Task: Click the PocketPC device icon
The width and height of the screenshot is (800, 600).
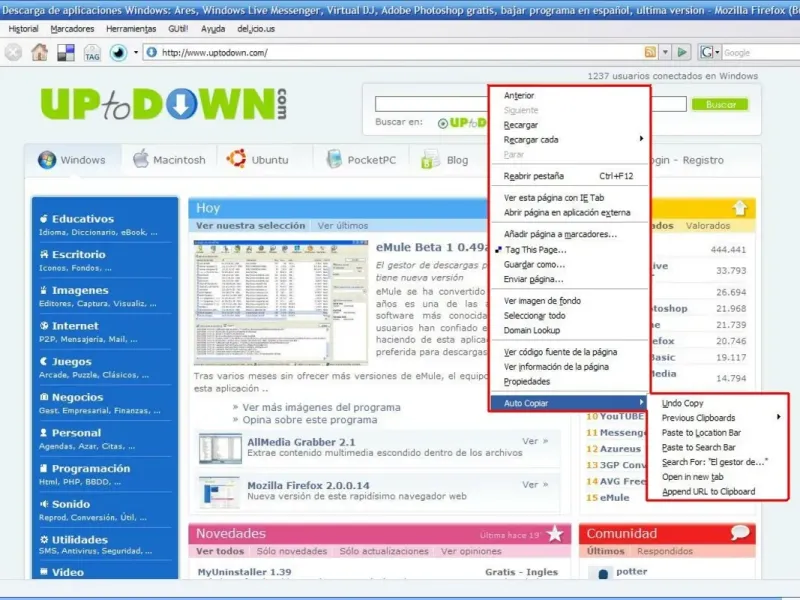Action: coord(334,159)
